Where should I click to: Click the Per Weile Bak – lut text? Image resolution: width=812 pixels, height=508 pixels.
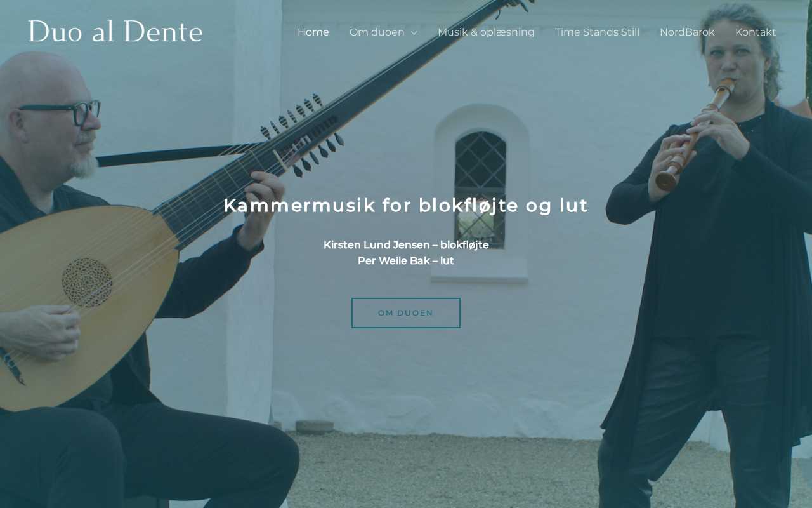406,260
